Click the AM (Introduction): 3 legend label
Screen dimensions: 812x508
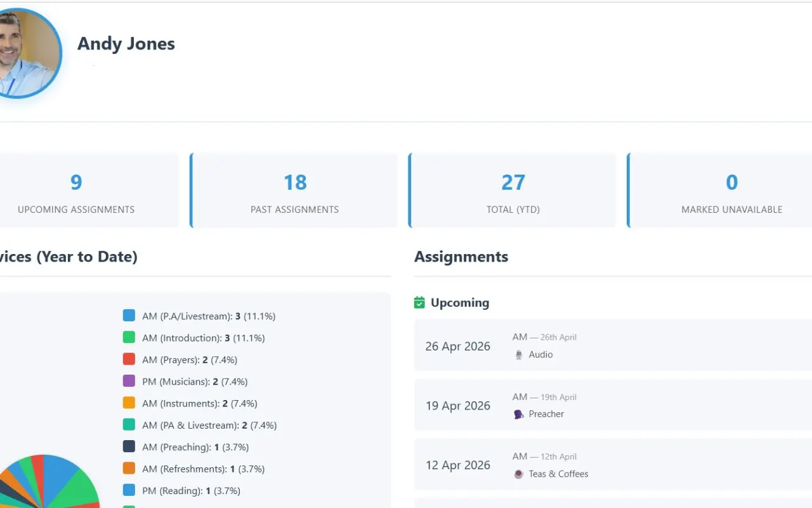click(204, 338)
